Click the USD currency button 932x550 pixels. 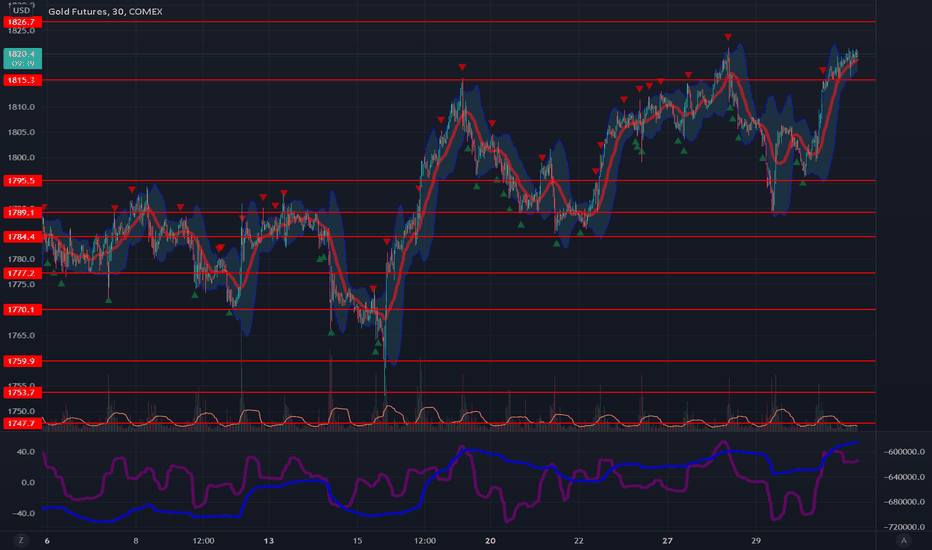tap(22, 10)
